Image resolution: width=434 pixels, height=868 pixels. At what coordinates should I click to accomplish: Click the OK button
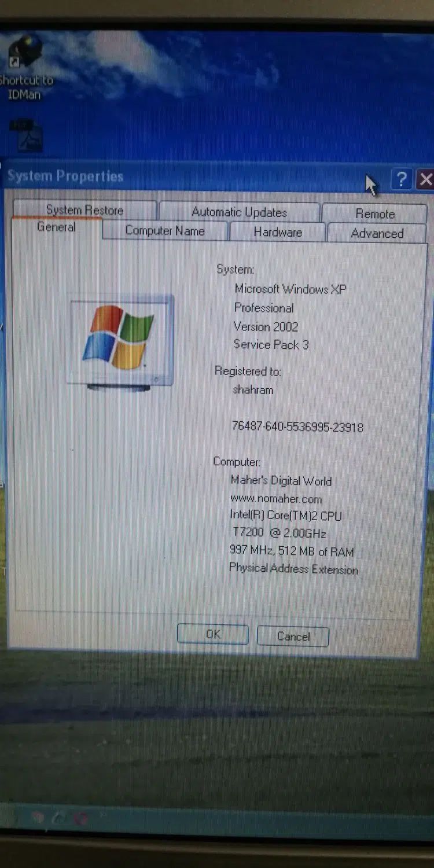[212, 634]
